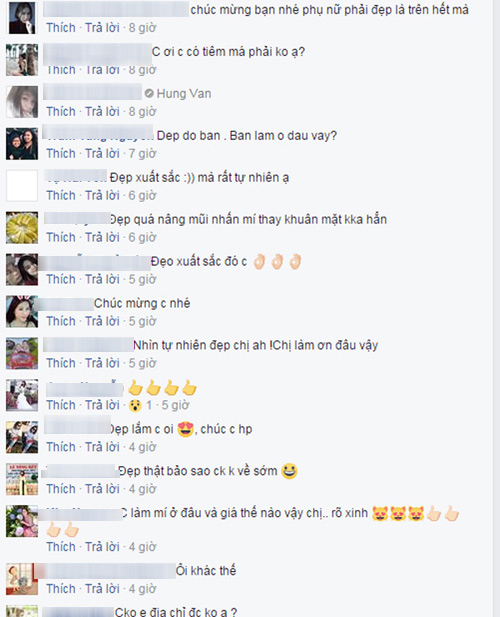The width and height of the screenshot is (500, 617).
Task: Open avatar of top commenter in black
Action: [22, 18]
